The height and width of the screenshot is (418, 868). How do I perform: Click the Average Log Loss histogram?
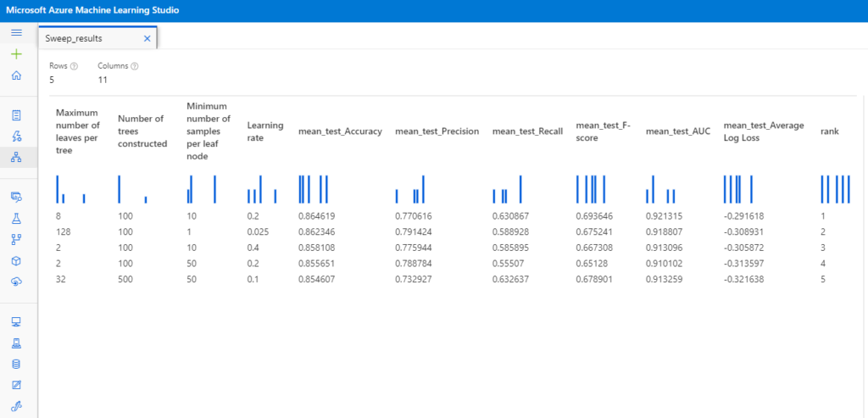pos(738,189)
